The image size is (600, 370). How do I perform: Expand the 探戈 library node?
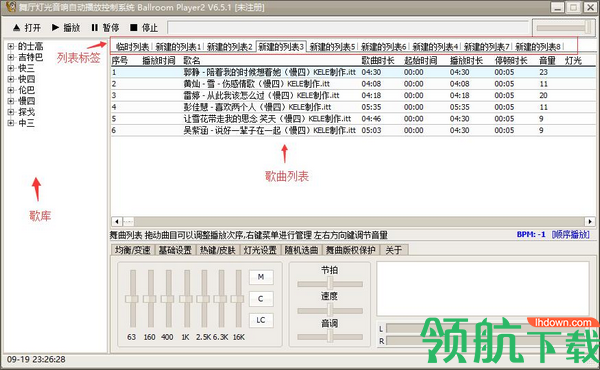(11, 112)
